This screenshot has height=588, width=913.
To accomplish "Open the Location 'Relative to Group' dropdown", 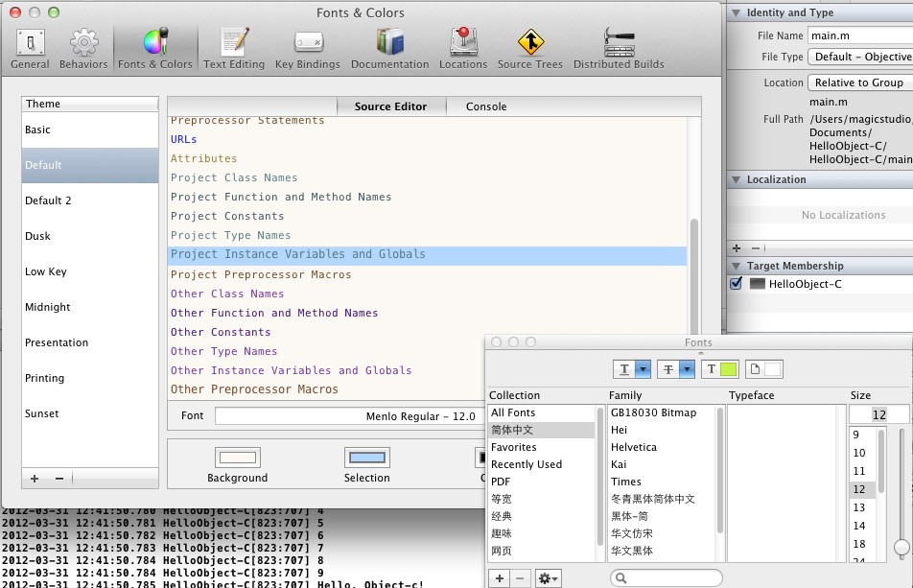I will pos(859,82).
